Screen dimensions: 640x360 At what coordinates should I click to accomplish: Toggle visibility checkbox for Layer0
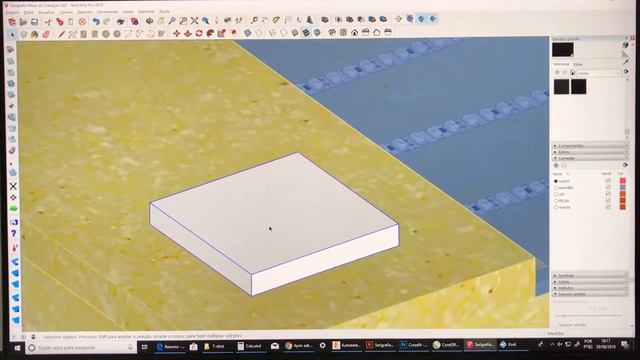pos(608,180)
